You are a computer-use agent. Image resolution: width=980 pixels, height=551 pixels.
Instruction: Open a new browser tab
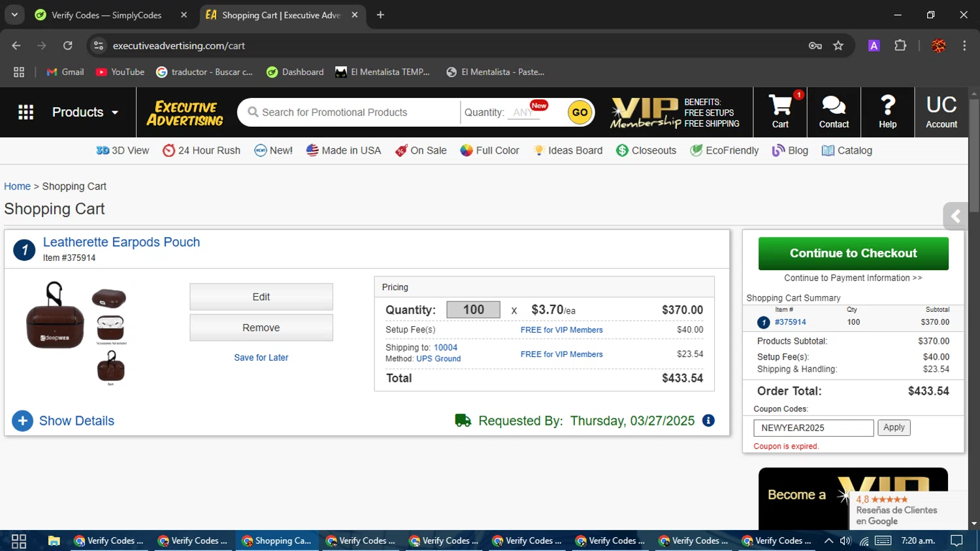pos(380,15)
